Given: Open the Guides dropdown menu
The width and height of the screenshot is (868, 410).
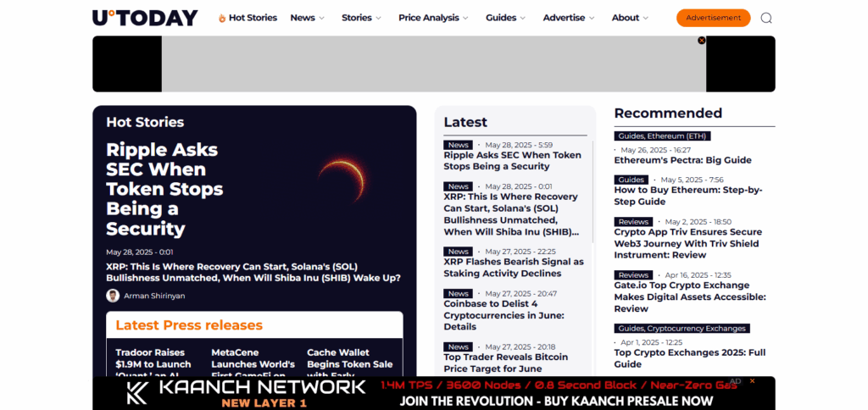Looking at the screenshot, I should [505, 18].
